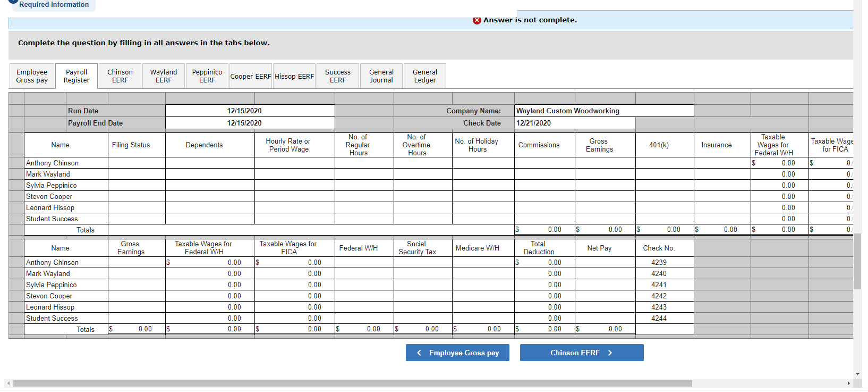
Task: Click the horizontal scrollbar left arrow
Action: click(x=8, y=383)
